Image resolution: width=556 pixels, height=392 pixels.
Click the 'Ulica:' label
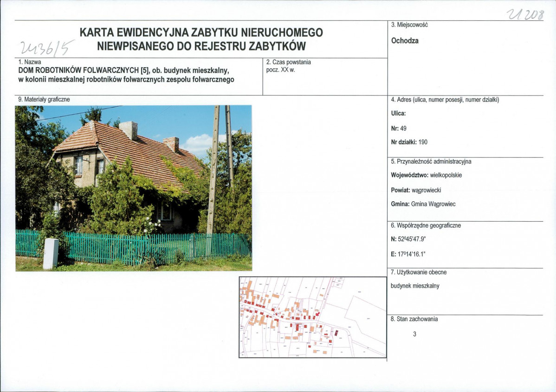tap(398, 113)
